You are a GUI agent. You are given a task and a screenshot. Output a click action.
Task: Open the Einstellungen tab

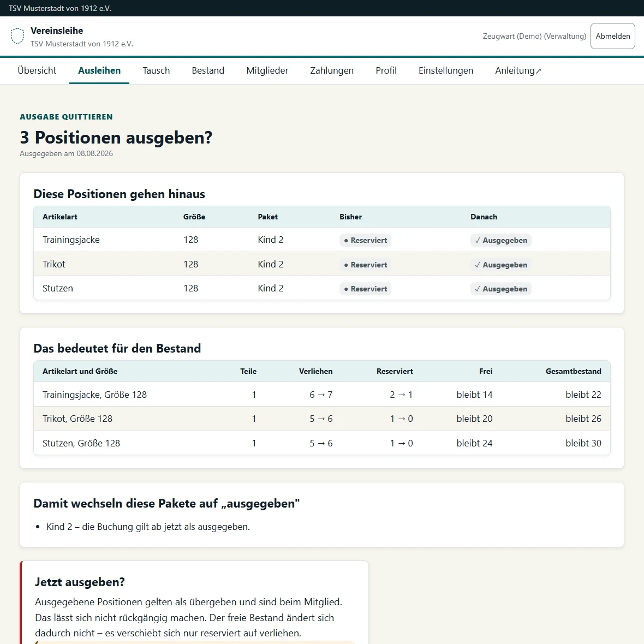point(446,70)
